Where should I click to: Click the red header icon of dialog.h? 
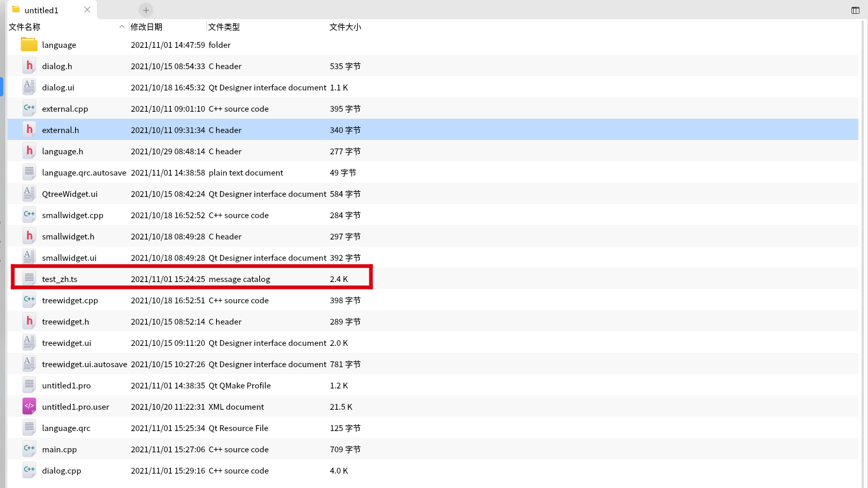pyautogui.click(x=29, y=65)
